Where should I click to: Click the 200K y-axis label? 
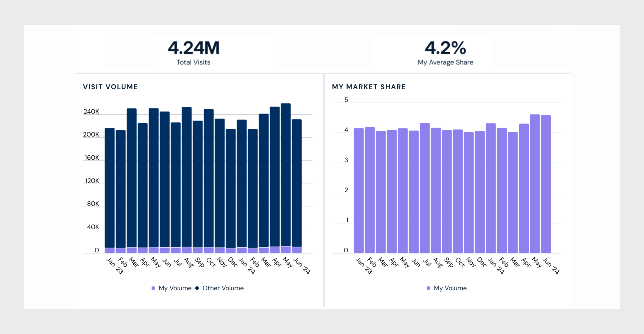(x=91, y=134)
